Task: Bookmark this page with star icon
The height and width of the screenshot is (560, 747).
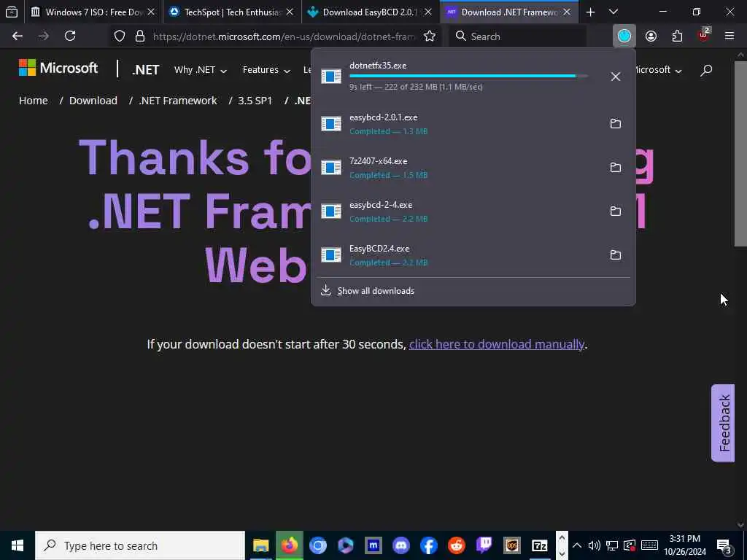Action: tap(429, 36)
